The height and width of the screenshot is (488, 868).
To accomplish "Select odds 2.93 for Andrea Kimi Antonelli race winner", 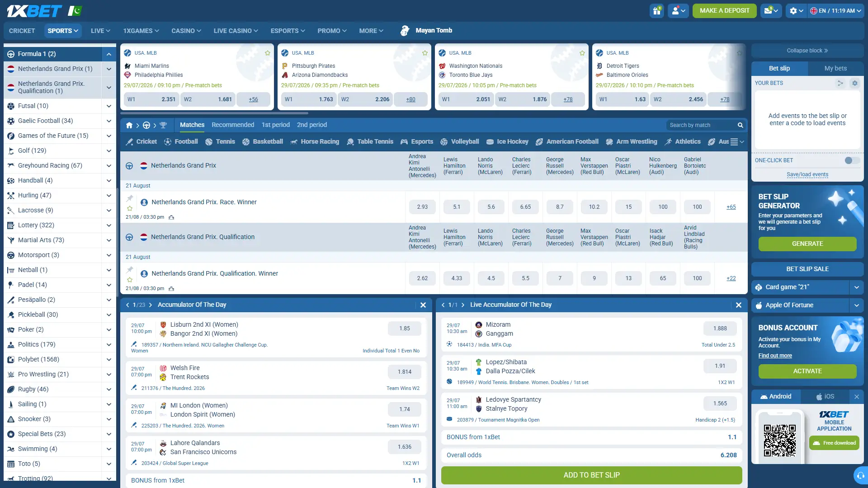I will (422, 207).
